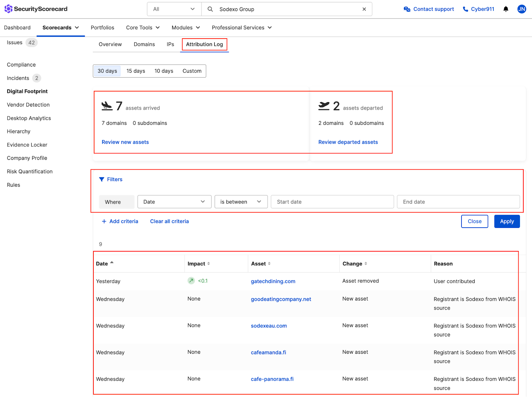Sort by the Date column arrow

(112, 263)
